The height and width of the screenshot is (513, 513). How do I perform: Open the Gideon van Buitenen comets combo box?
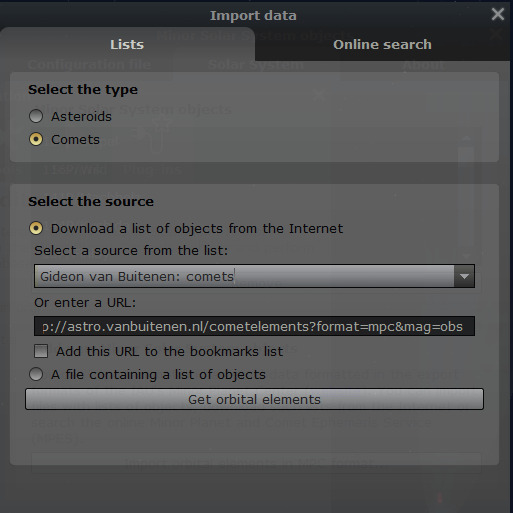[254, 276]
